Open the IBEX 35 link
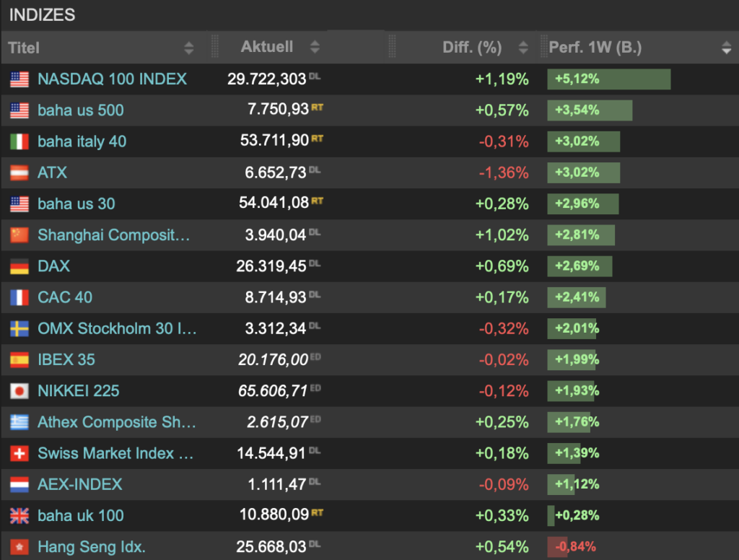This screenshot has height=560, width=739. point(66,359)
